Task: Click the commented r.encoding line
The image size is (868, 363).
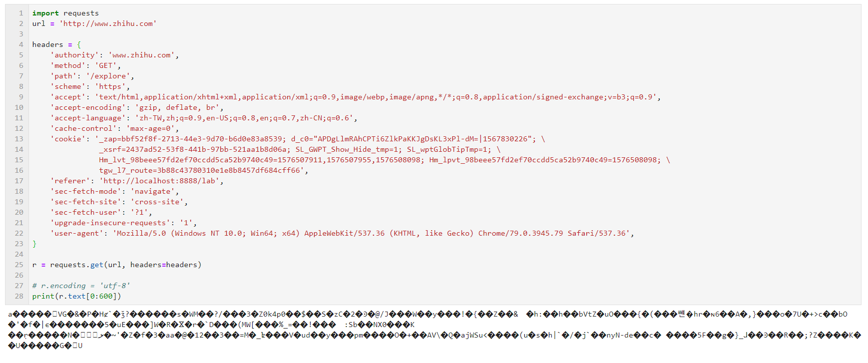Action: click(81, 286)
